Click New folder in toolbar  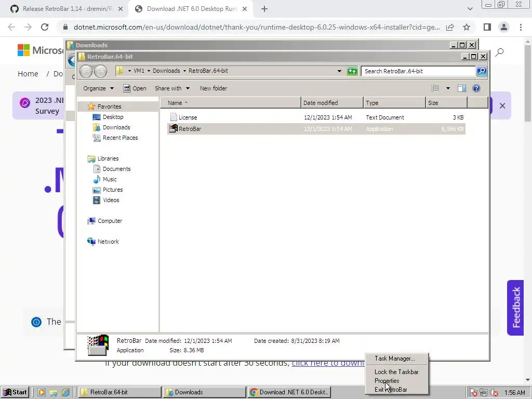pos(214,88)
